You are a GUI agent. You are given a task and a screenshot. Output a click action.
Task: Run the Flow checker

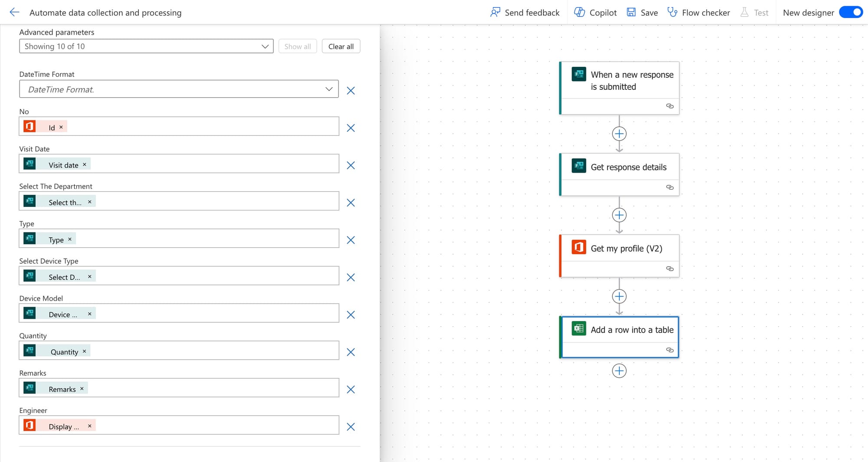tap(699, 13)
